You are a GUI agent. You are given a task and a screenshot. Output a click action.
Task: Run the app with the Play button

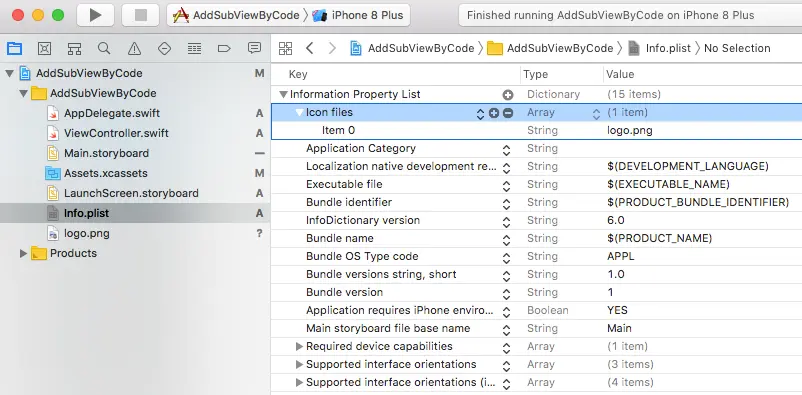point(95,15)
